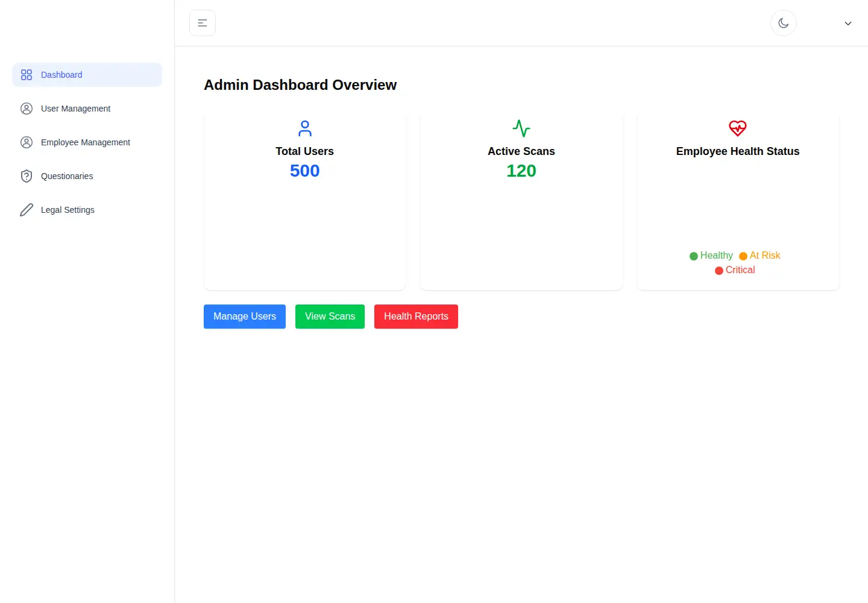Click the Total Users person icon
This screenshot has width=868, height=603.
click(305, 128)
